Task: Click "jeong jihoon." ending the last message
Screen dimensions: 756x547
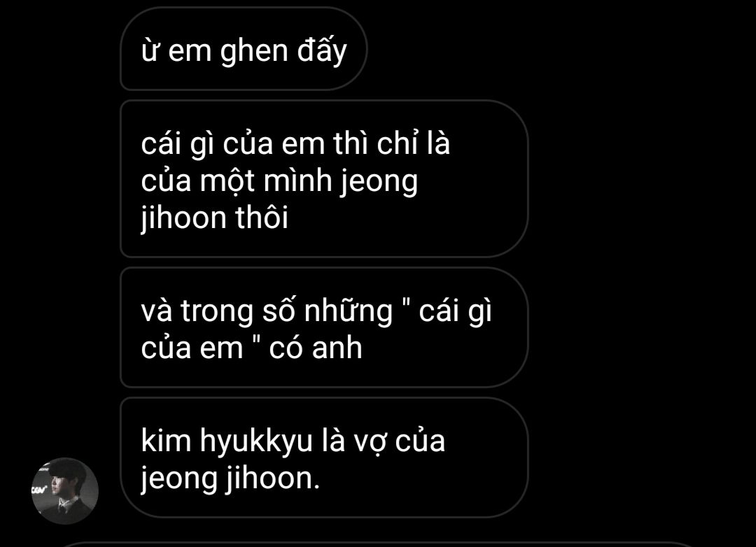Action: pyautogui.click(x=230, y=478)
